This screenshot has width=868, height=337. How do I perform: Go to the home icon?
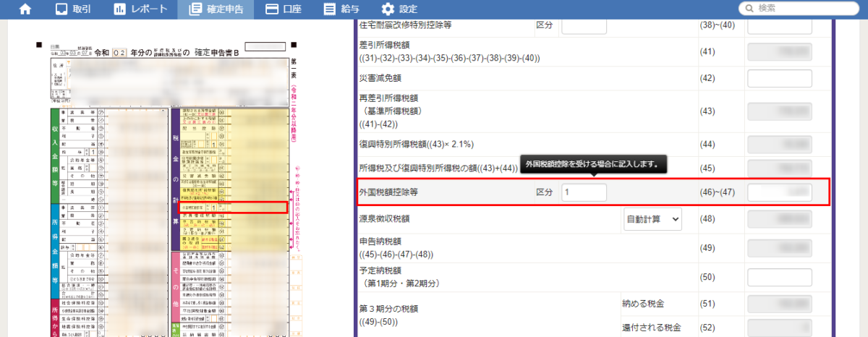(25, 9)
